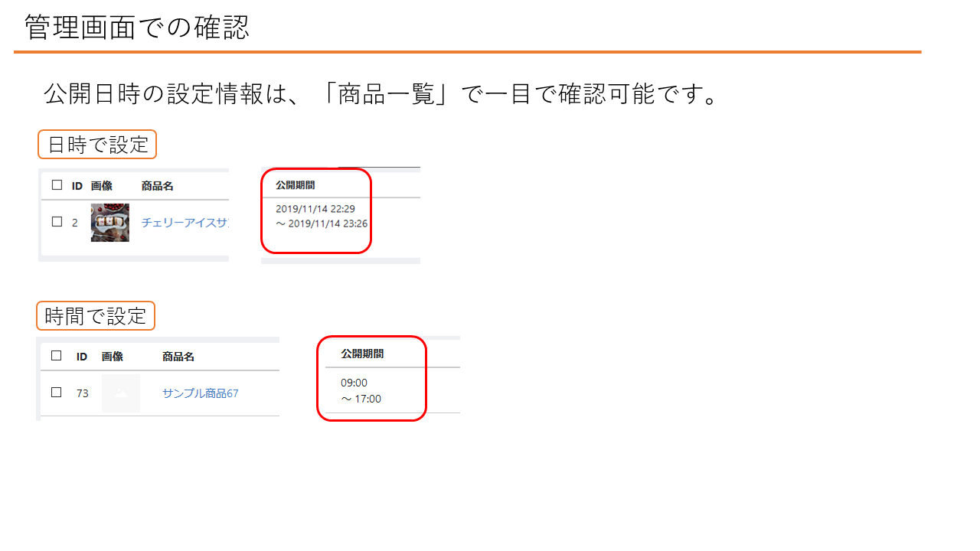This screenshot has width=980, height=551.
Task: Click the ID column header above product 73
Action: point(82,357)
